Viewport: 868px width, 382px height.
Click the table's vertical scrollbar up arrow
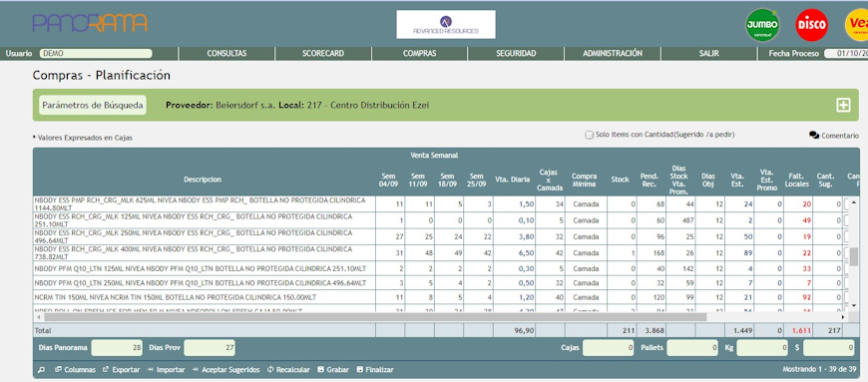(x=854, y=201)
